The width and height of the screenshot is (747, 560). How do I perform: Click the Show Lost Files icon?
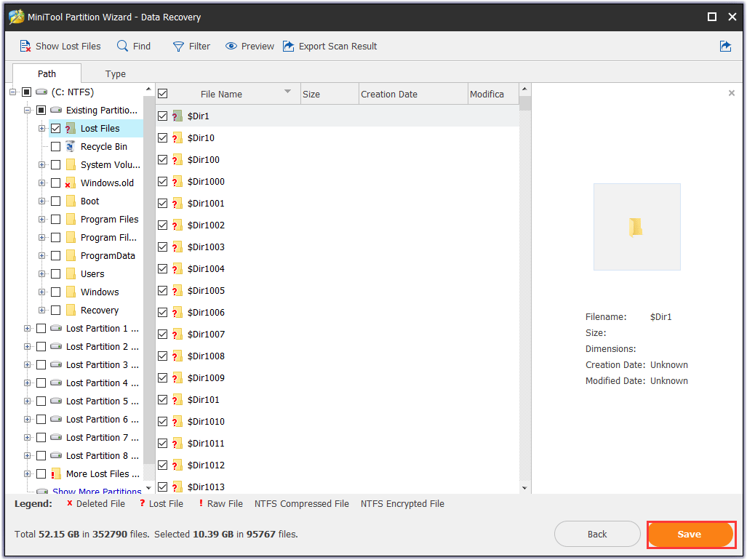(x=25, y=47)
